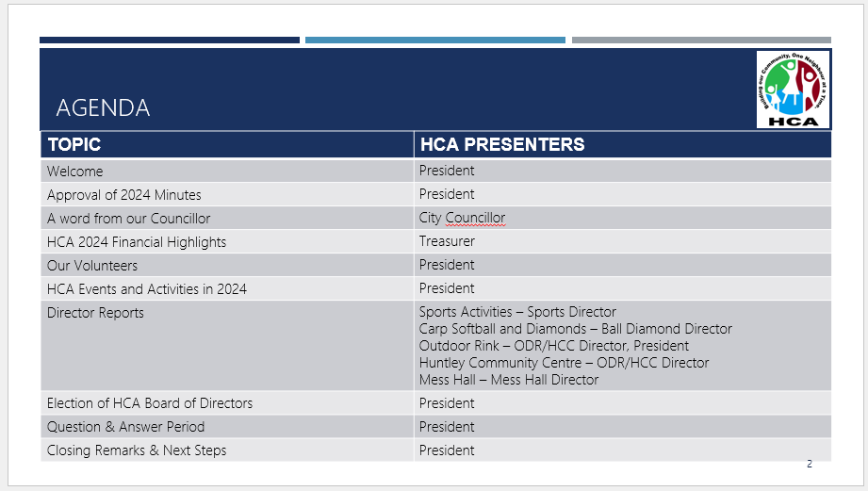Viewport: 868px width, 491px height.
Task: Click the HCA logo image
Action: [x=793, y=90]
